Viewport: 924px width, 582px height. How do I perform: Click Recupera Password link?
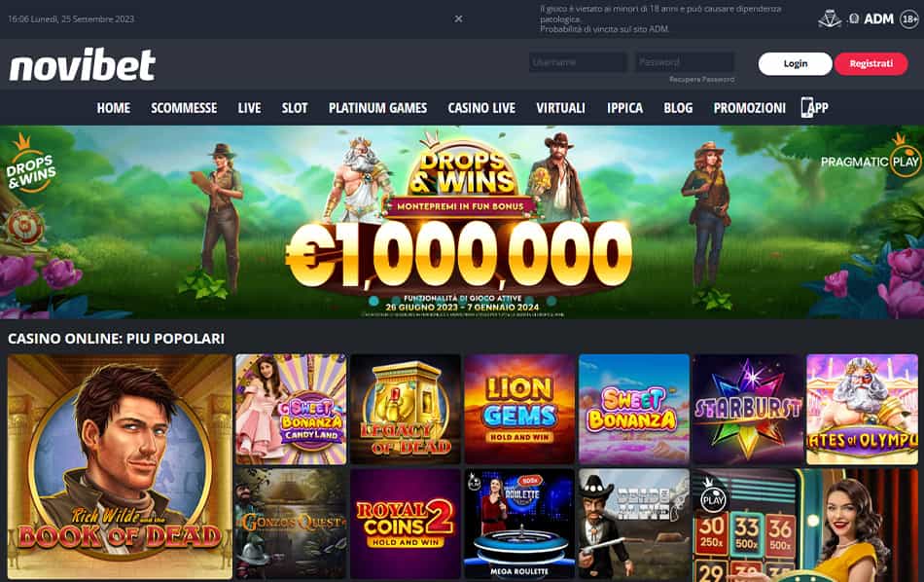(x=701, y=79)
